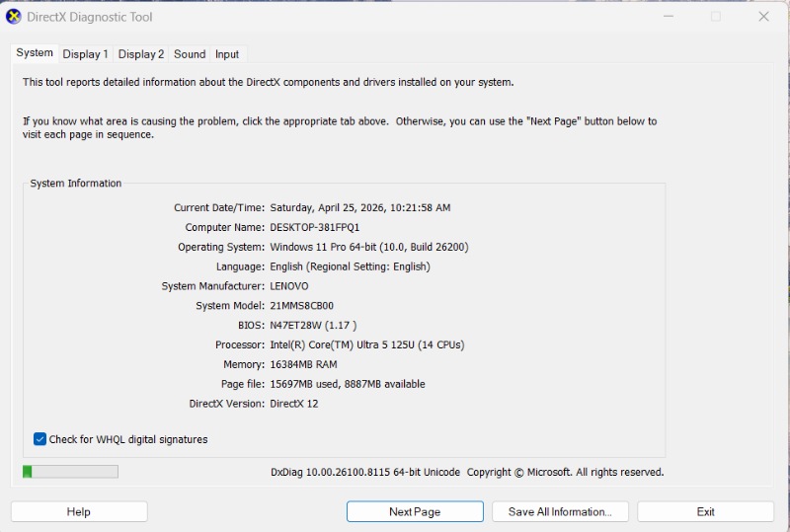
Task: Switch to the Display 1 tab
Action: pyautogui.click(x=85, y=54)
